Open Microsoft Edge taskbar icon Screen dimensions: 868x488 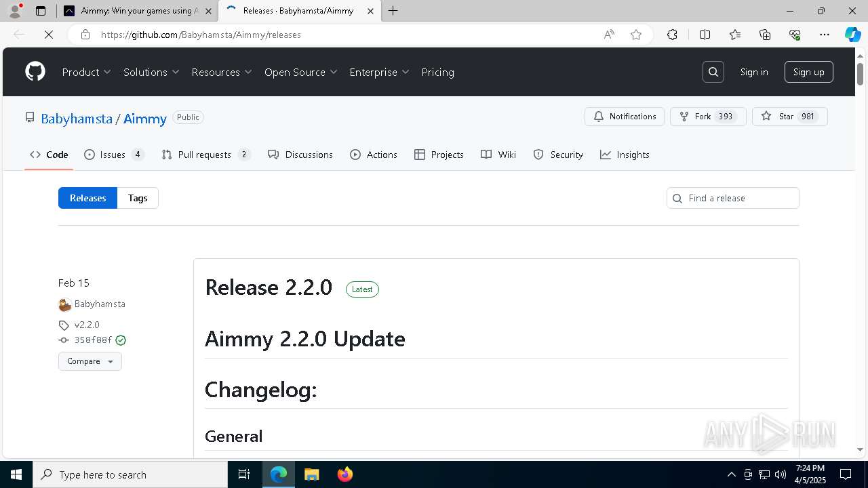[x=279, y=474]
